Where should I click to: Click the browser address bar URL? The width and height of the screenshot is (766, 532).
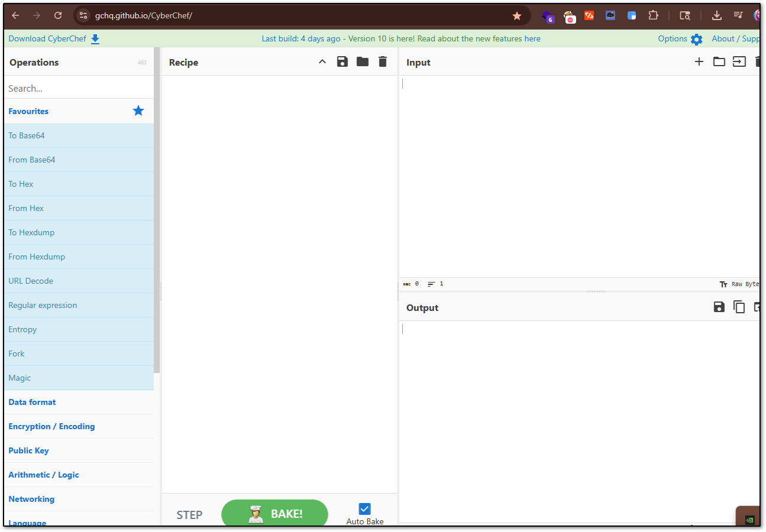(x=144, y=15)
